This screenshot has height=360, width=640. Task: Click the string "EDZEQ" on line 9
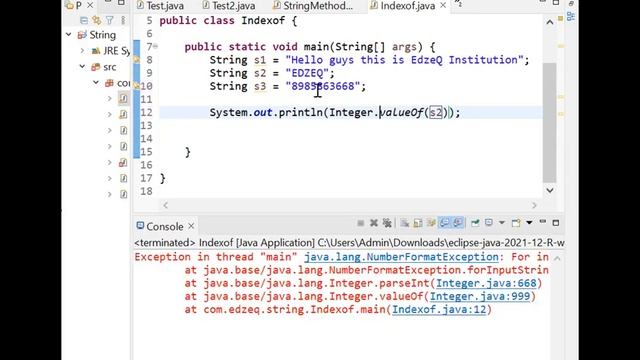[307, 73]
